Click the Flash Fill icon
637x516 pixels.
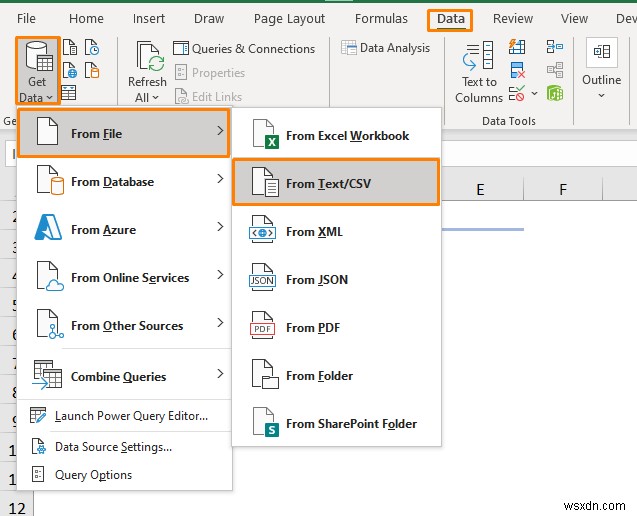[x=517, y=47]
